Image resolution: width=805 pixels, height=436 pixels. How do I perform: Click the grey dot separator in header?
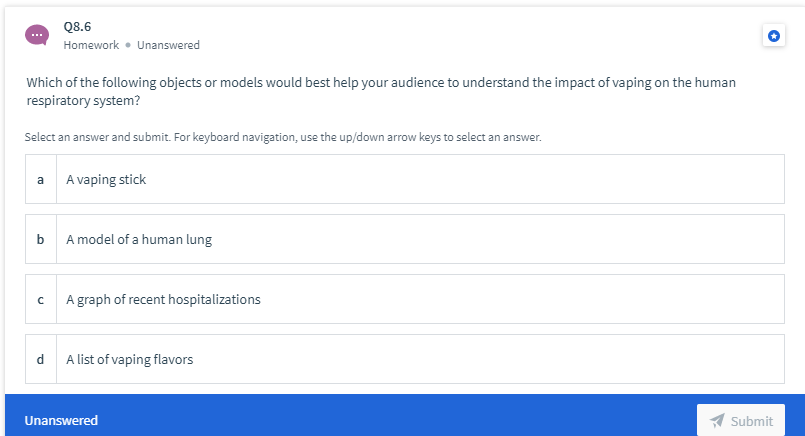pyautogui.click(x=128, y=45)
